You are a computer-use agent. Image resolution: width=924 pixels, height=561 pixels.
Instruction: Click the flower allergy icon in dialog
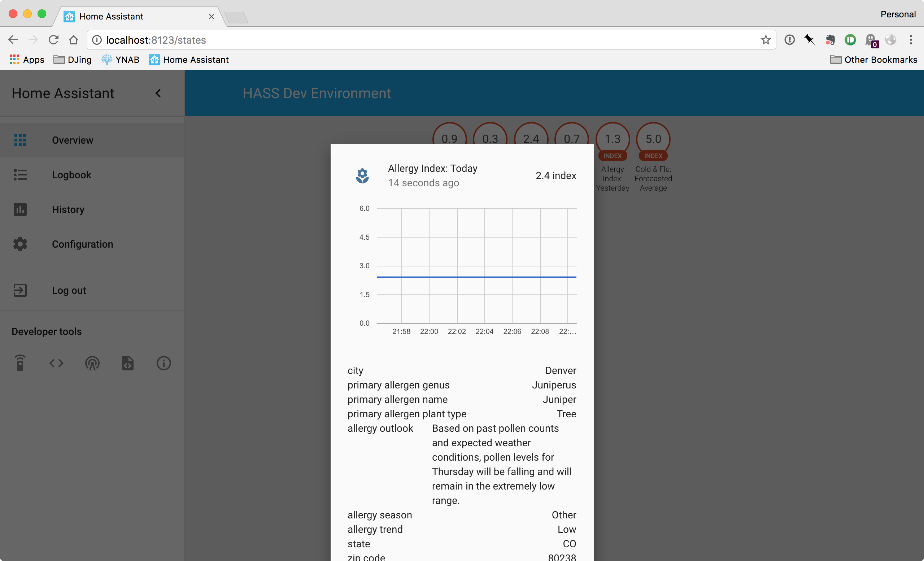tap(362, 175)
